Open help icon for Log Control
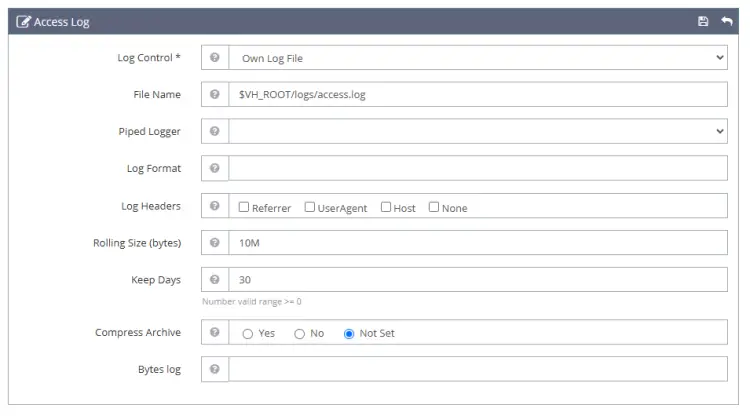750x416 pixels. point(215,57)
